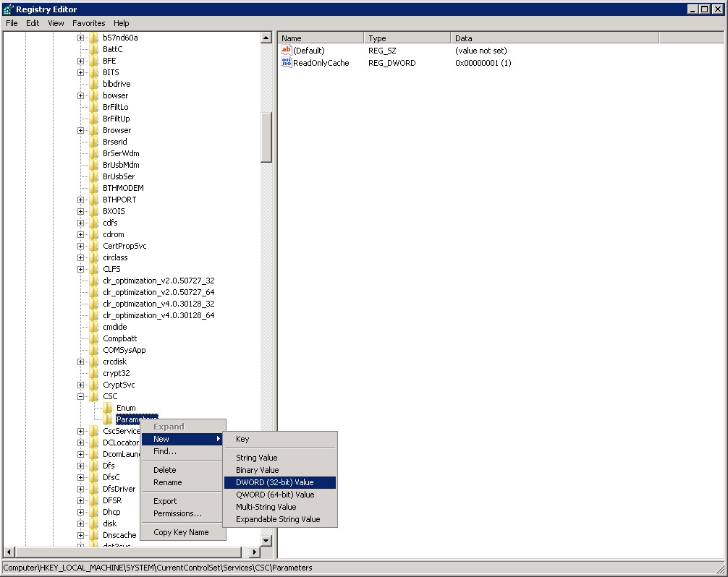Collapse the CSC tree node
The height and width of the screenshot is (577, 728).
81,396
